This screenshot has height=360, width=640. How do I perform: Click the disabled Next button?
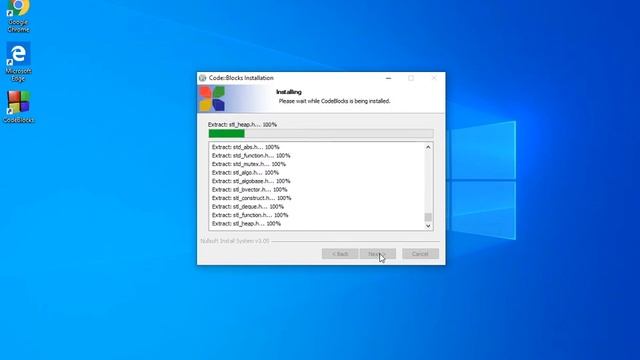coord(378,254)
